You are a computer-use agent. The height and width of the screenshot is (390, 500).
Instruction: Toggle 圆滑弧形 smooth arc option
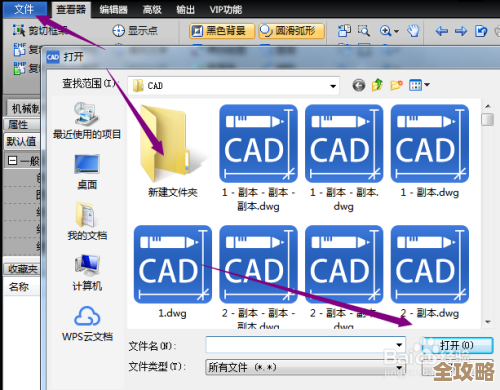[x=291, y=31]
